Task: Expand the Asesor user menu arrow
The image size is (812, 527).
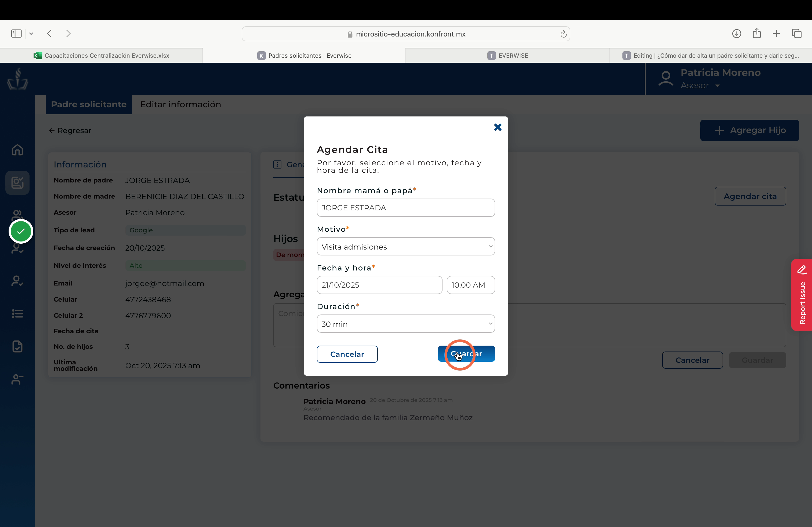Action: tap(717, 86)
